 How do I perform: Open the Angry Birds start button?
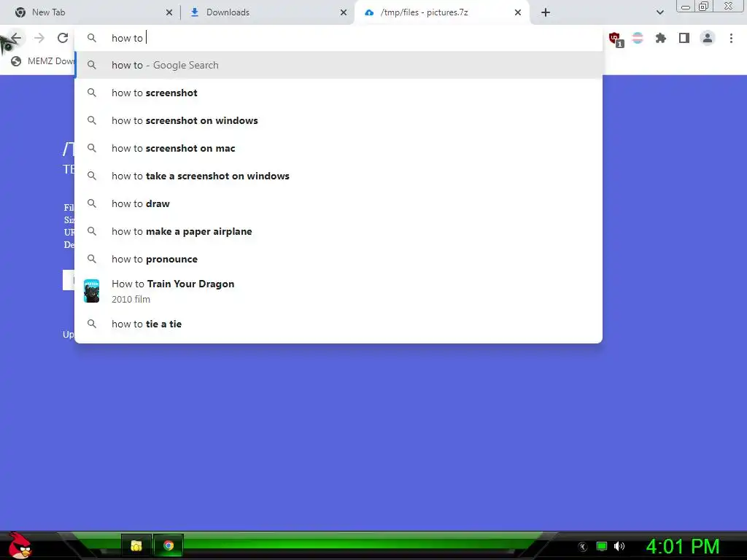20,545
